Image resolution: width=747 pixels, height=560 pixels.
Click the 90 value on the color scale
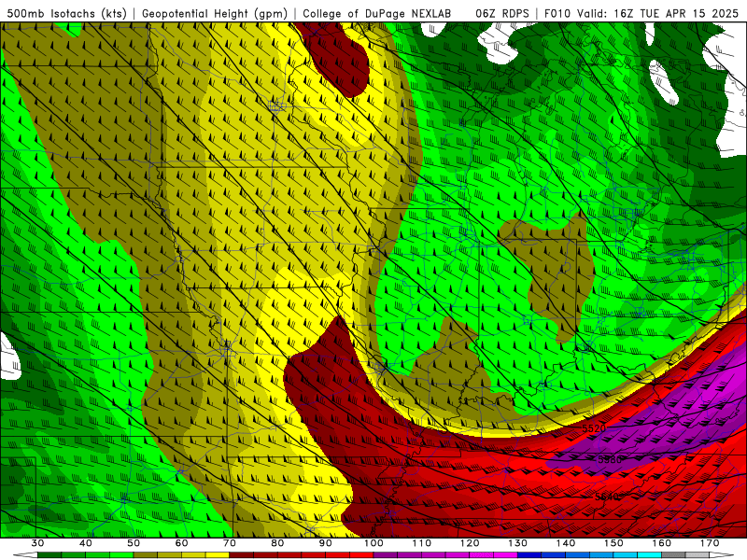tap(325, 543)
